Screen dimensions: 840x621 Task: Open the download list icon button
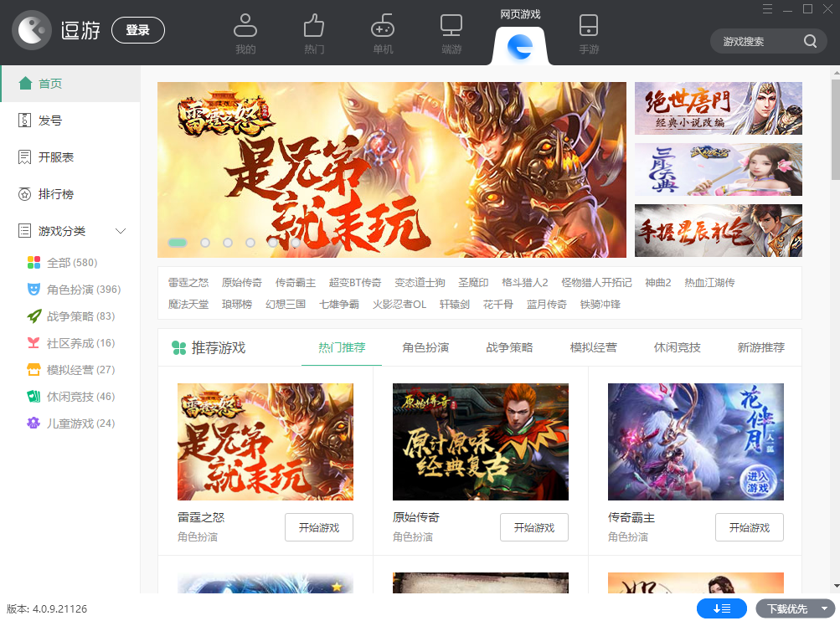click(721, 608)
